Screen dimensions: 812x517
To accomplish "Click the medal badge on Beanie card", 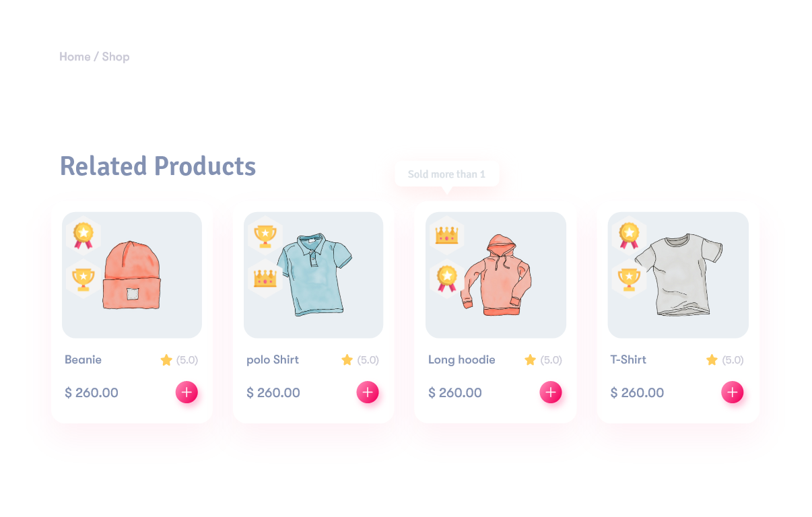I will pyautogui.click(x=83, y=236).
